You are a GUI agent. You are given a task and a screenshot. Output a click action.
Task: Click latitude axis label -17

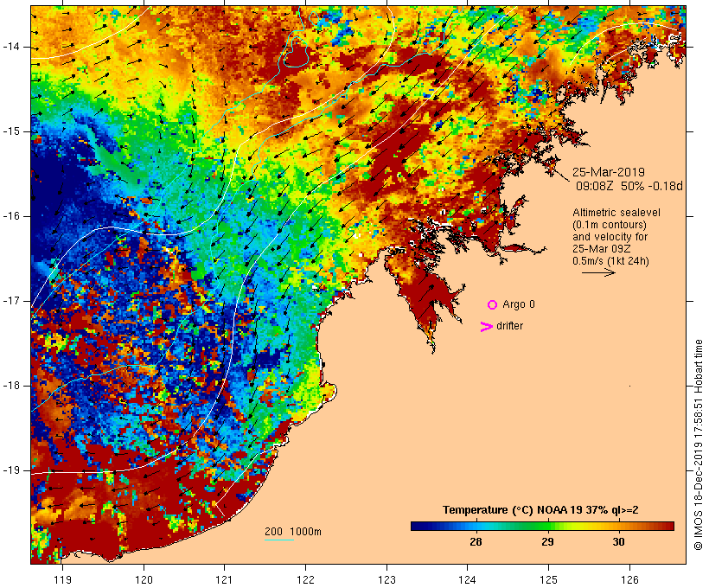11,301
